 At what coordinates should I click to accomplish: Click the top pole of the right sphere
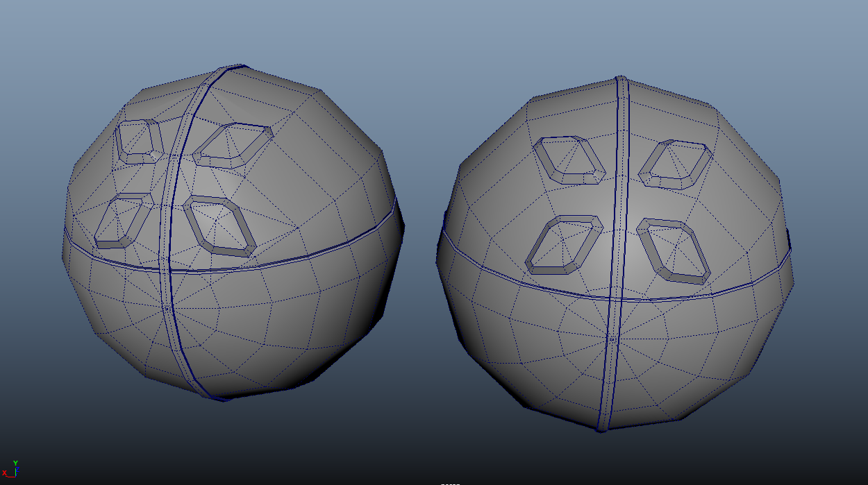(x=620, y=78)
